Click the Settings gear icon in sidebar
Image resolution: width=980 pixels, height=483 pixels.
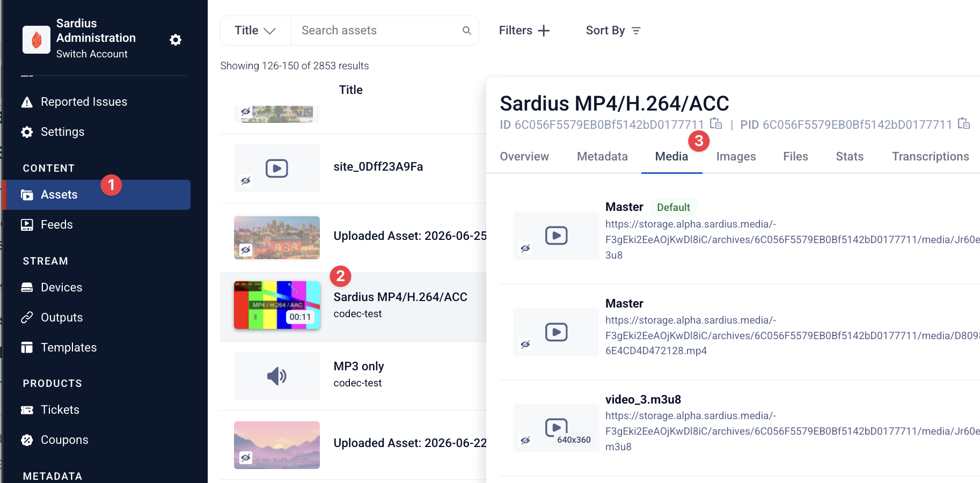coord(27,132)
